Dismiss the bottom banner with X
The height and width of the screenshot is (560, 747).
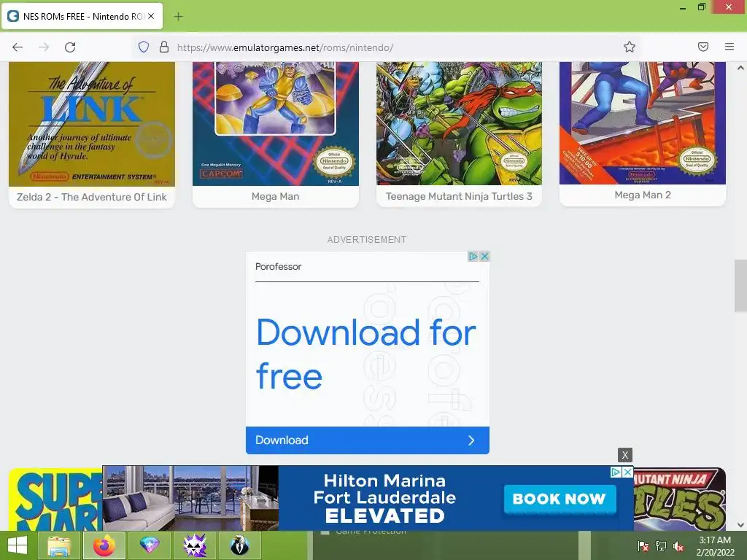coord(625,455)
